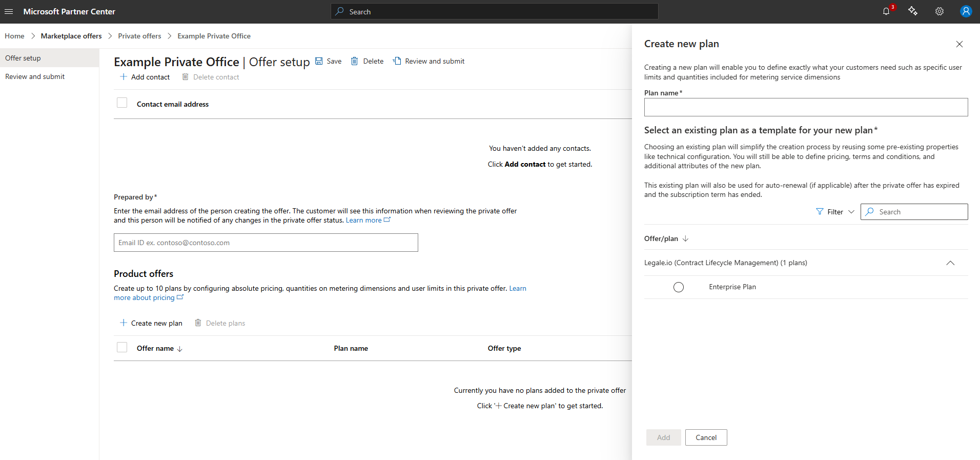
Task: Click the save disk icon
Action: point(319,61)
